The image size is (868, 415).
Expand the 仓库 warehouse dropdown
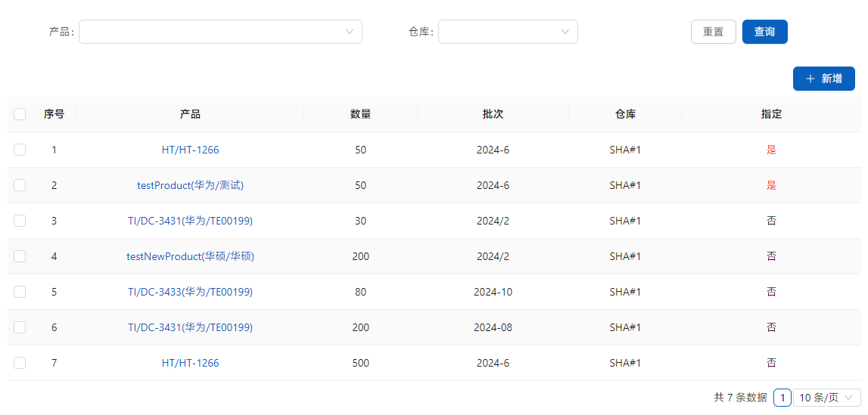[x=508, y=32]
